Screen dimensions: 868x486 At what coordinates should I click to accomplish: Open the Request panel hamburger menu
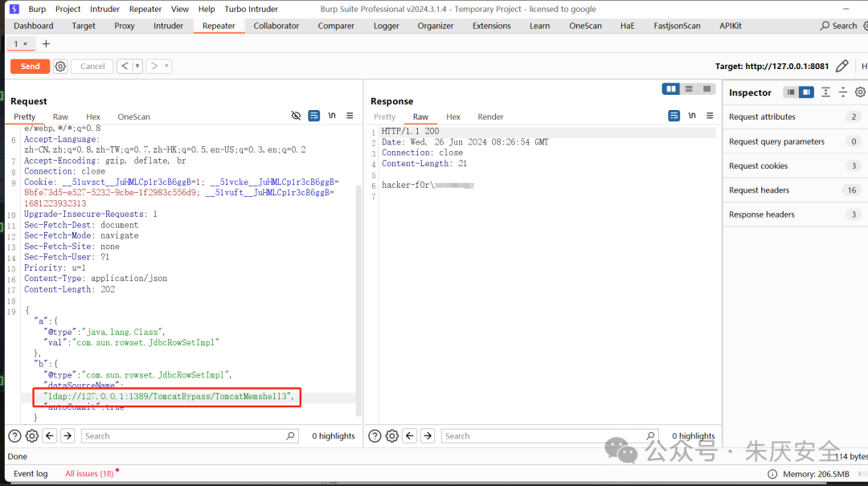tap(350, 116)
